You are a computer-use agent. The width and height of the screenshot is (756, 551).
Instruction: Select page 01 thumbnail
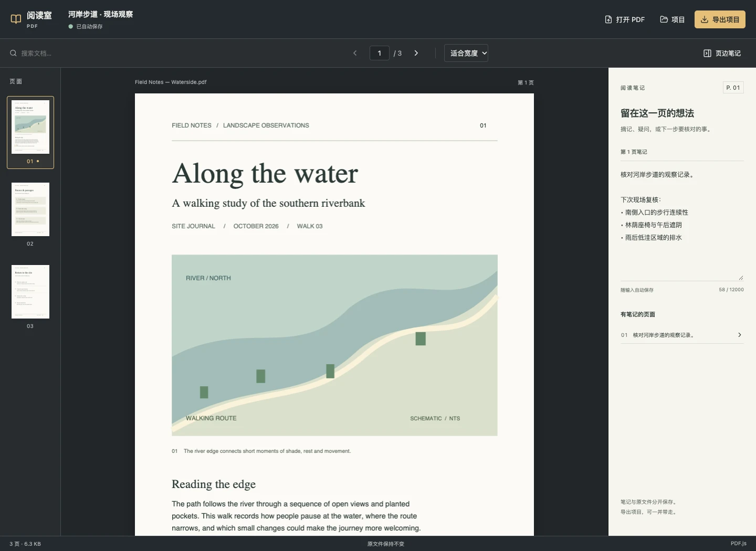(x=30, y=132)
